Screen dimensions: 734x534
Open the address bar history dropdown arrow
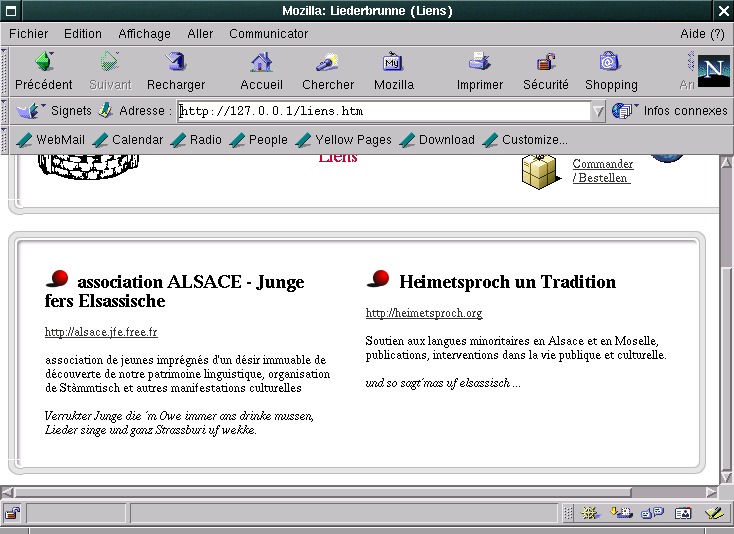598,111
